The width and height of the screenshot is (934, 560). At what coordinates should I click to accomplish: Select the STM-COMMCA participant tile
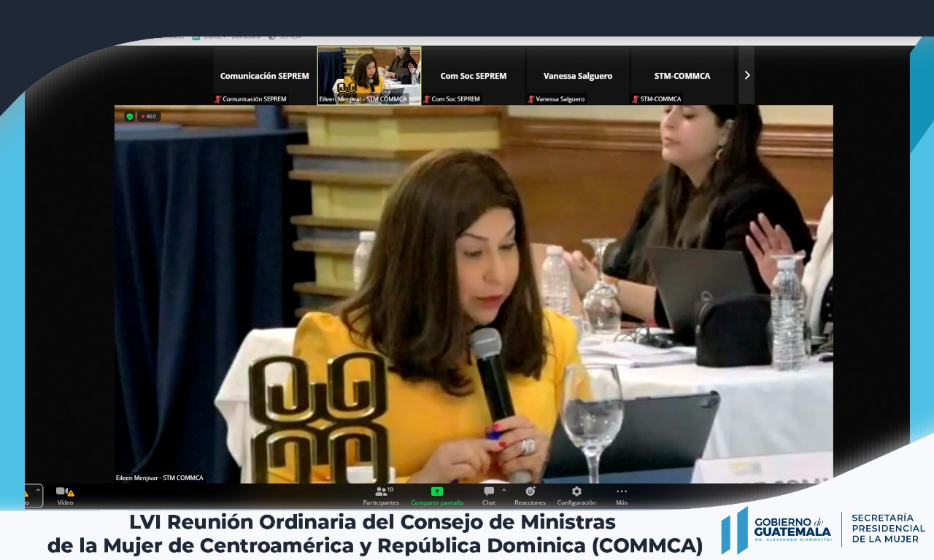click(682, 75)
